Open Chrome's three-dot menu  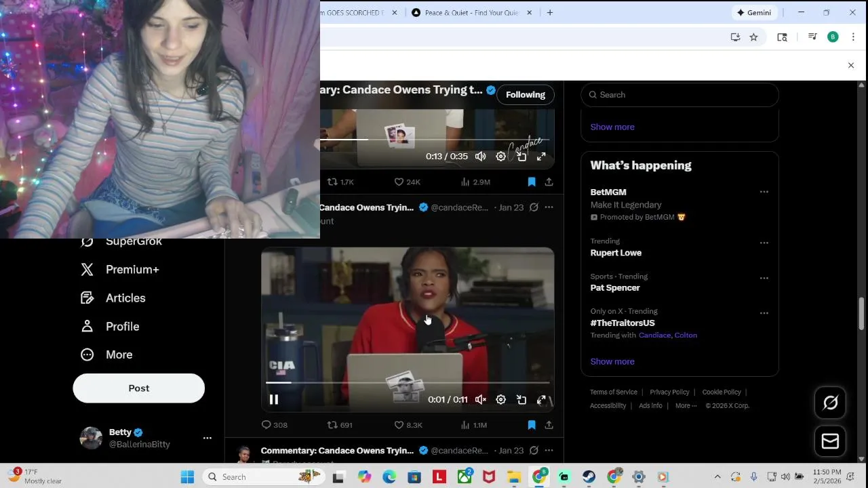(853, 37)
